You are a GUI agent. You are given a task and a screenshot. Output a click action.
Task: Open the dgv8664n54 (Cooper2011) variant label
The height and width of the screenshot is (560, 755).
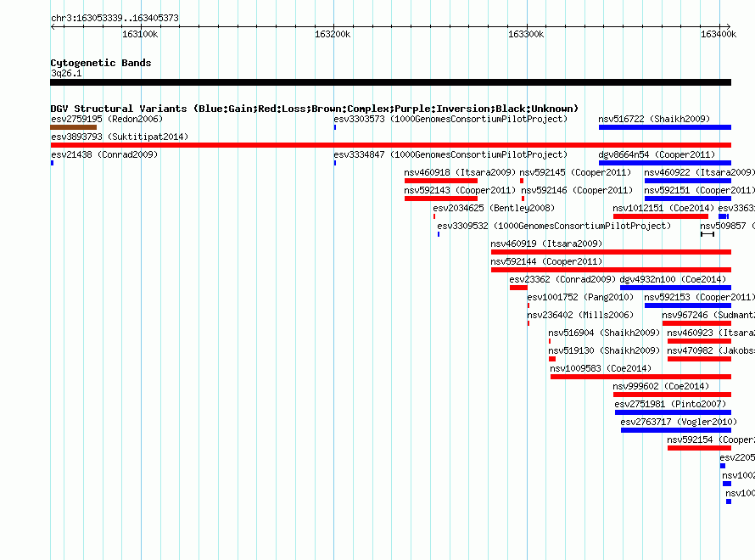pyautogui.click(x=657, y=154)
